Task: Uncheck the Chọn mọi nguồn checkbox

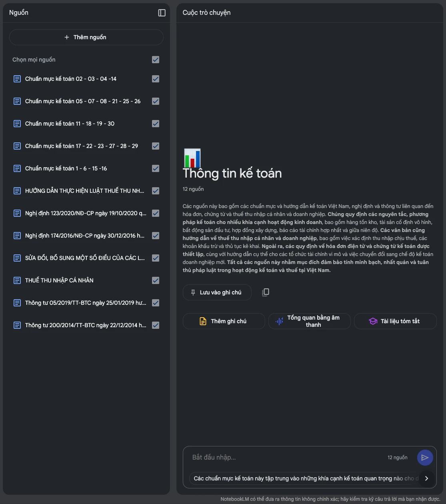Action: (156, 60)
